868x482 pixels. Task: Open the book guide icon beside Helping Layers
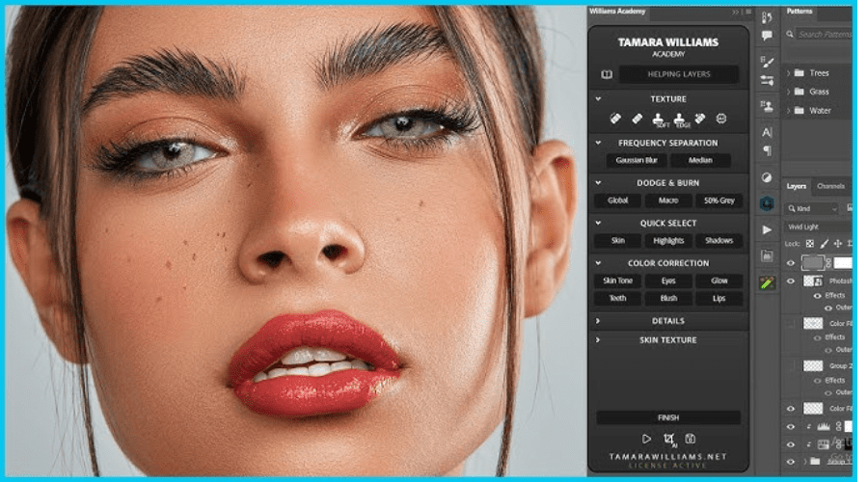pyautogui.click(x=607, y=74)
